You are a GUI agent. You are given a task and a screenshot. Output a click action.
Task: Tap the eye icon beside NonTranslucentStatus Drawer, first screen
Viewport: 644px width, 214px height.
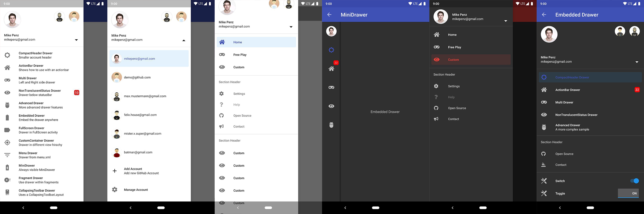(8, 93)
